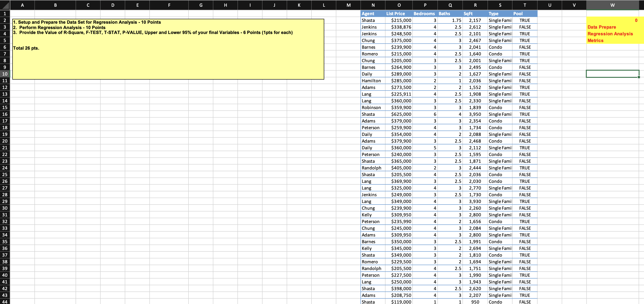The height and width of the screenshot is (304, 644).
Task: Click the yellow cell containing 0
Action: [612, 20]
